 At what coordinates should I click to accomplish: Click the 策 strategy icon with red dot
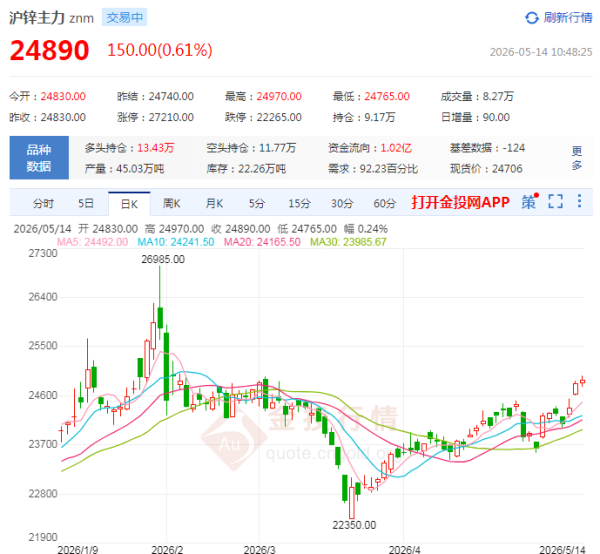529,201
